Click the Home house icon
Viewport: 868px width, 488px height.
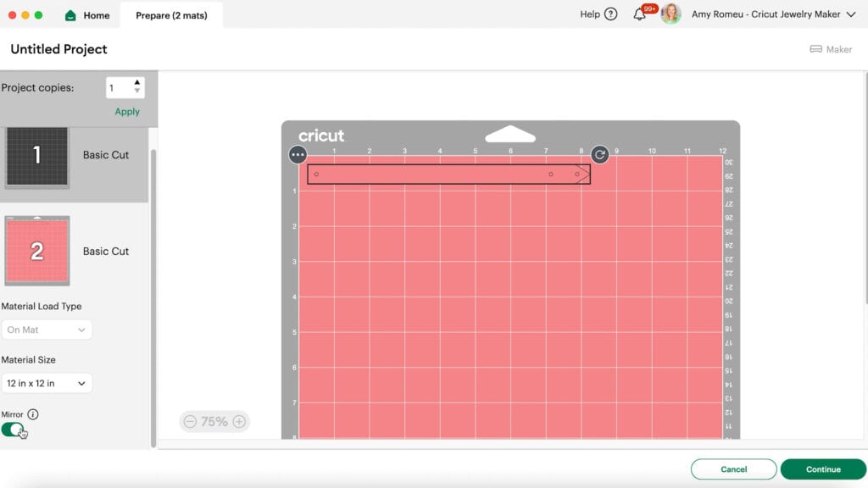[x=70, y=15]
